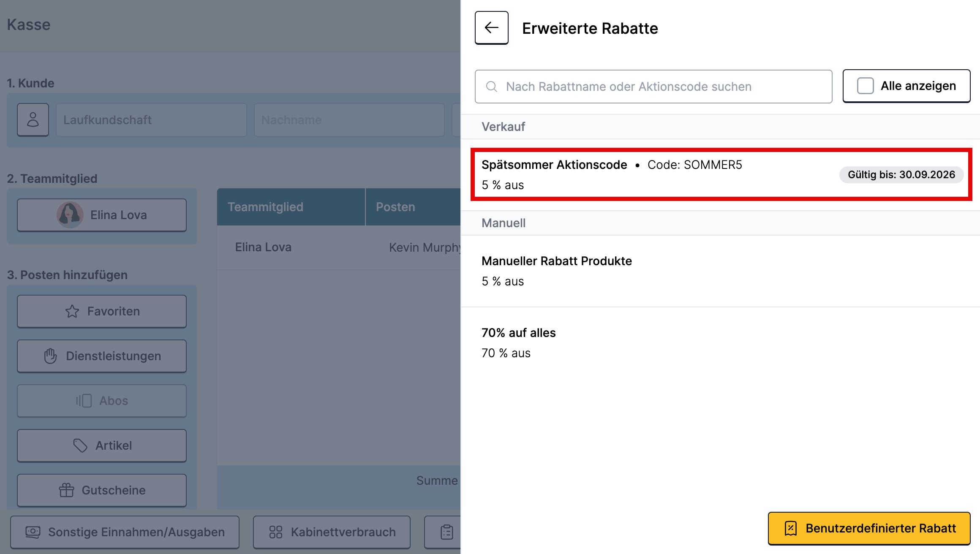Click the clipboard icon in bottom bar

(x=447, y=532)
